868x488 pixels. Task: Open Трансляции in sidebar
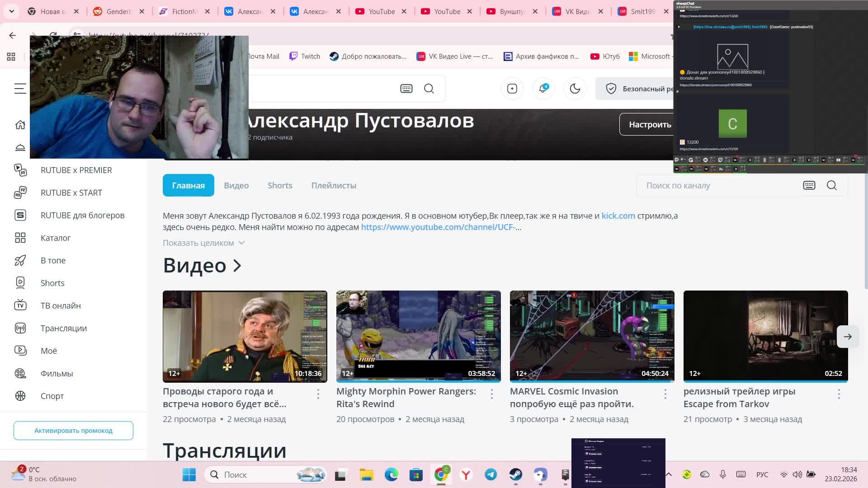coord(63,328)
